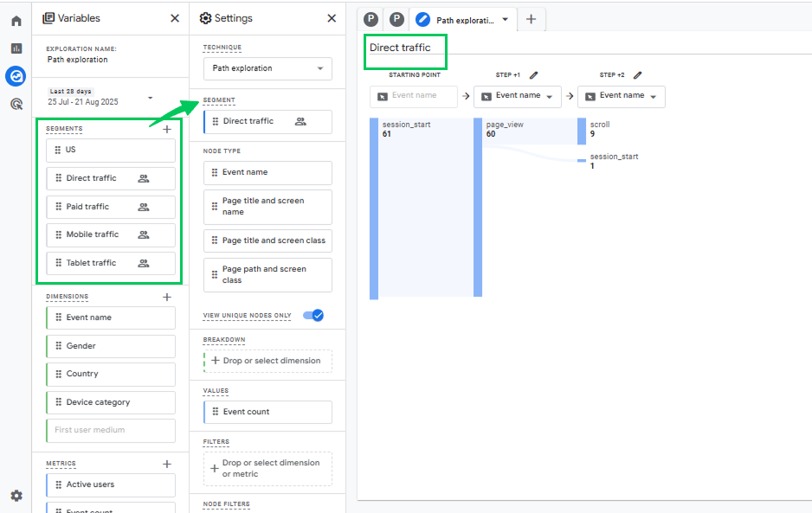The width and height of the screenshot is (812, 513).
Task: Click the Settings gear icon in header
Action: (x=205, y=18)
